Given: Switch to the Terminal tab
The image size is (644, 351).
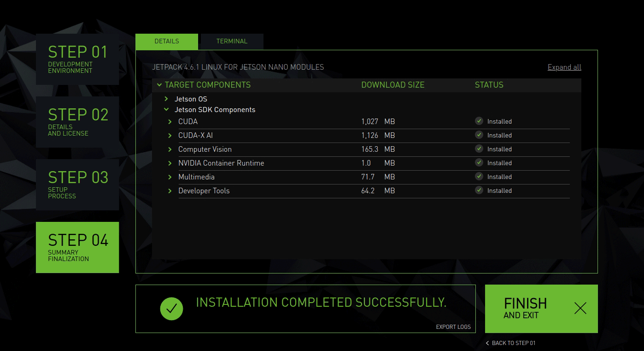Looking at the screenshot, I should pyautogui.click(x=232, y=42).
